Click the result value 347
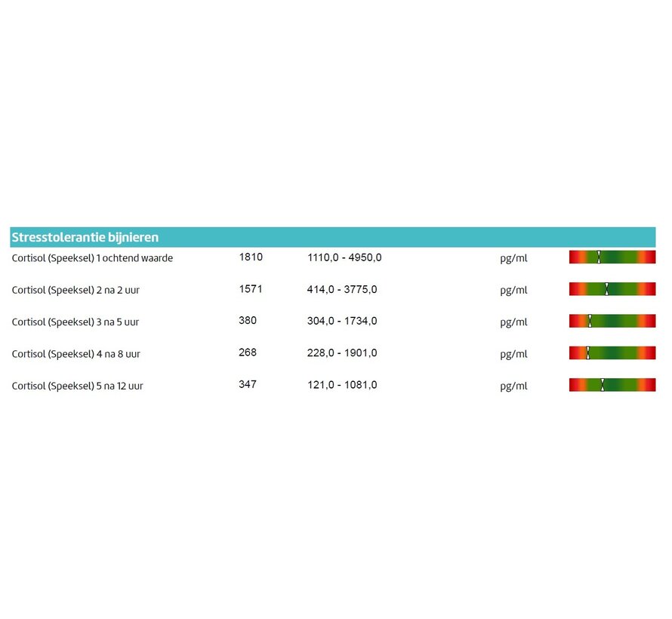672x619 pixels. pos(248,385)
